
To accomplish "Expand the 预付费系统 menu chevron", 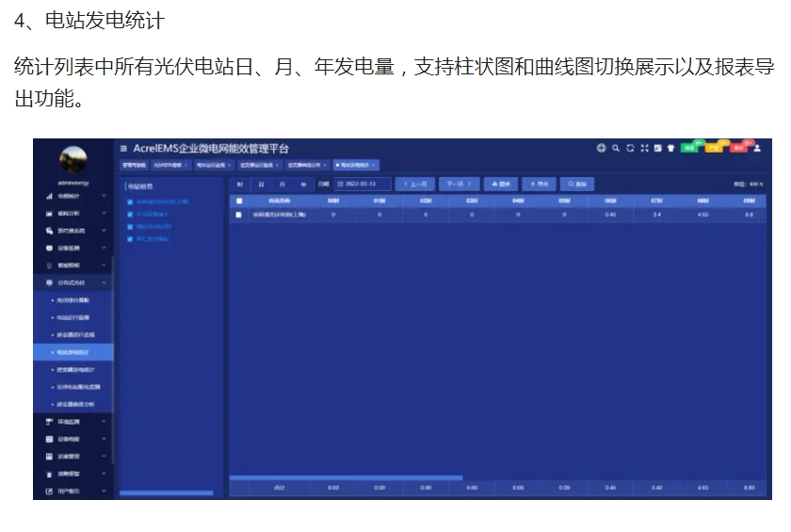I will 104,231.
